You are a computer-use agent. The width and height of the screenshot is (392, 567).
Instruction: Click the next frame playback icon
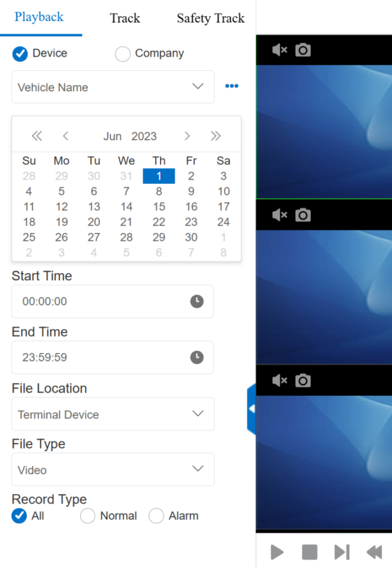click(x=342, y=552)
